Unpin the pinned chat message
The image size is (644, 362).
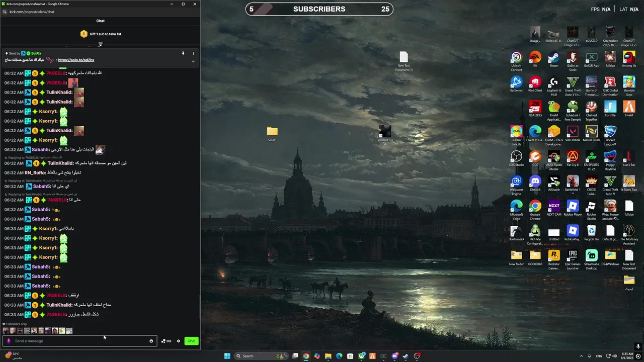[183, 53]
